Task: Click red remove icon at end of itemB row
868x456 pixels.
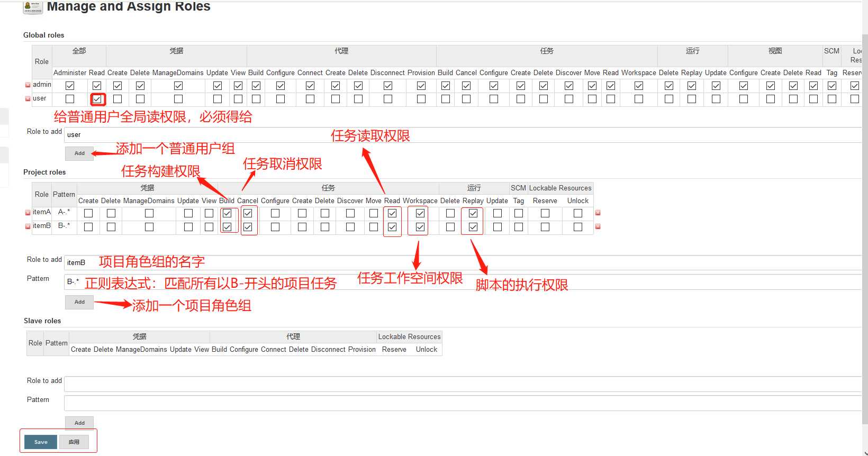Action: pos(598,226)
